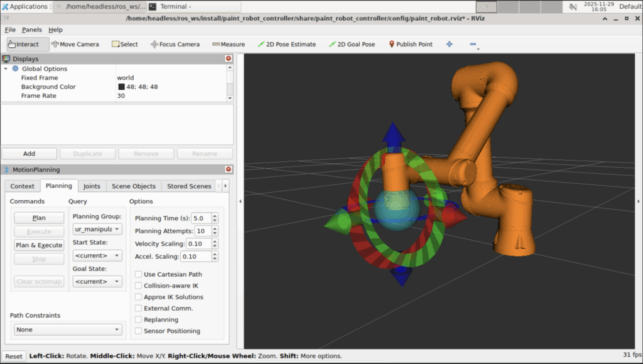This screenshot has height=364, width=643.
Task: Click the Add display button
Action: [29, 154]
